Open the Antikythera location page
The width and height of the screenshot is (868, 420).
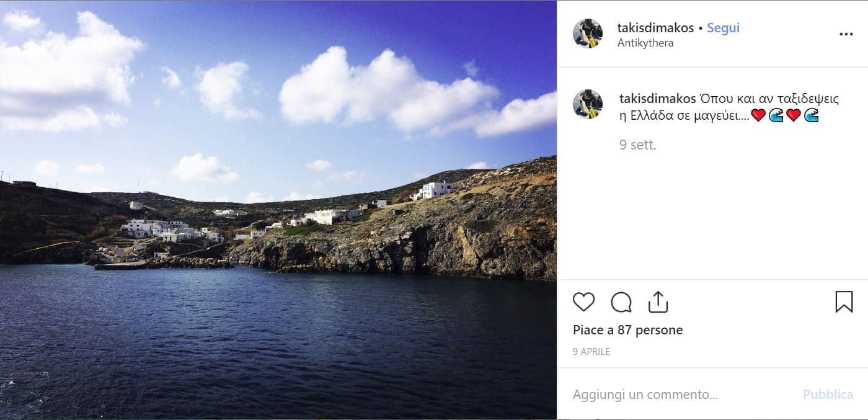point(645,43)
